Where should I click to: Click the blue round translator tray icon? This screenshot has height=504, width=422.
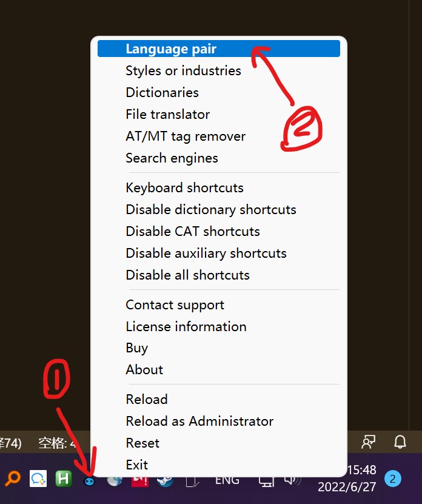coord(89,480)
